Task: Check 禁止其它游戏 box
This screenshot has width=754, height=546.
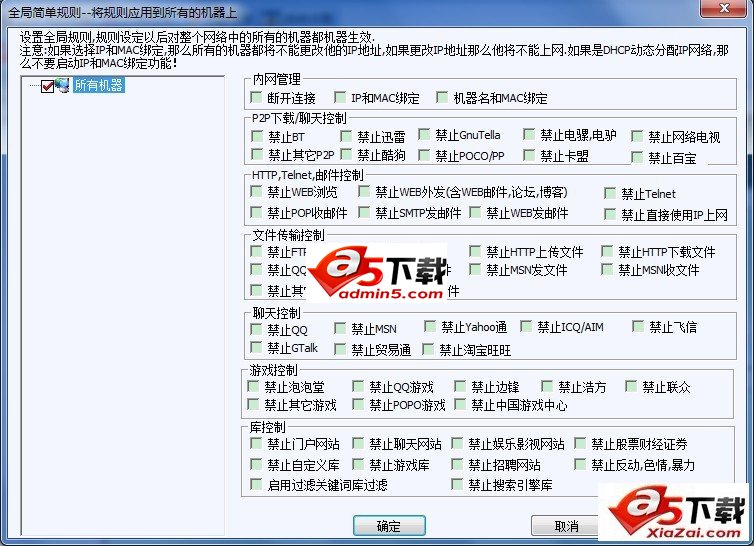Action: [253, 405]
